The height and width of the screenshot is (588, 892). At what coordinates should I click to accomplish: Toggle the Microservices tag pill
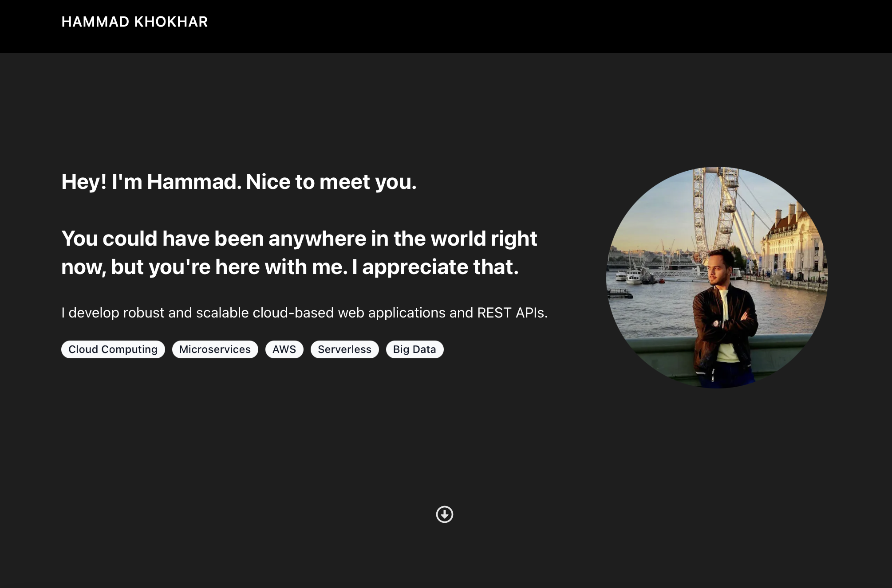215,349
